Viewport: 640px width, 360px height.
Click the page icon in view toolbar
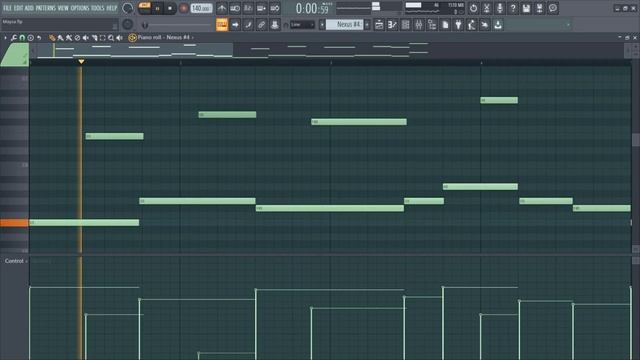tap(445, 25)
